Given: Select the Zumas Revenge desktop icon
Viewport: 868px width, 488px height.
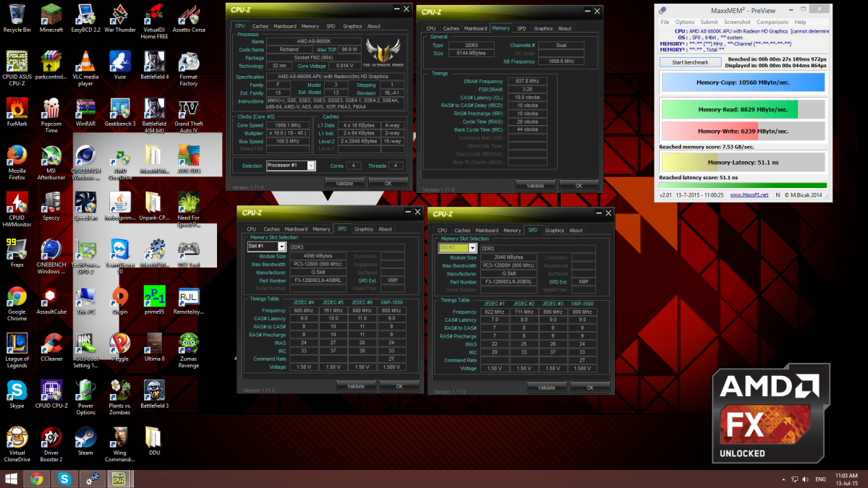Looking at the screenshot, I should (189, 351).
